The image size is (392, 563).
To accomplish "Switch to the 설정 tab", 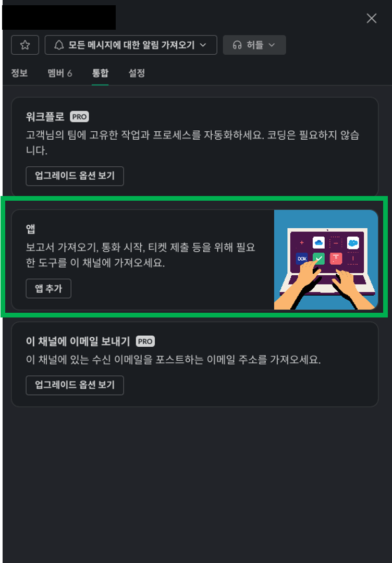I will 137,74.
